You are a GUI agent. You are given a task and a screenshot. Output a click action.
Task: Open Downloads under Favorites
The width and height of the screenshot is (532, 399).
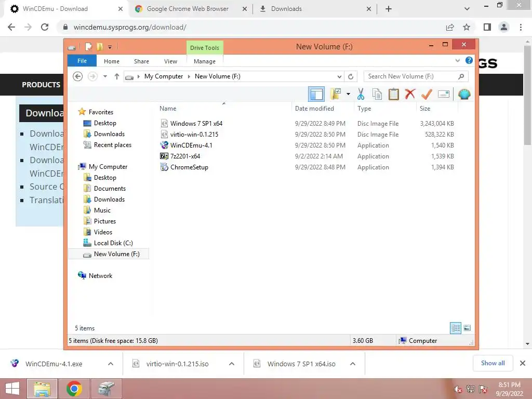point(109,134)
